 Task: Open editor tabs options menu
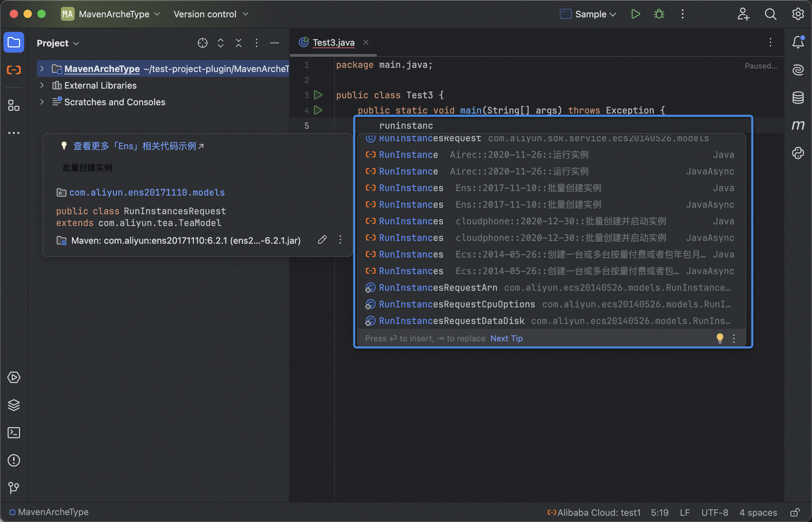click(771, 42)
